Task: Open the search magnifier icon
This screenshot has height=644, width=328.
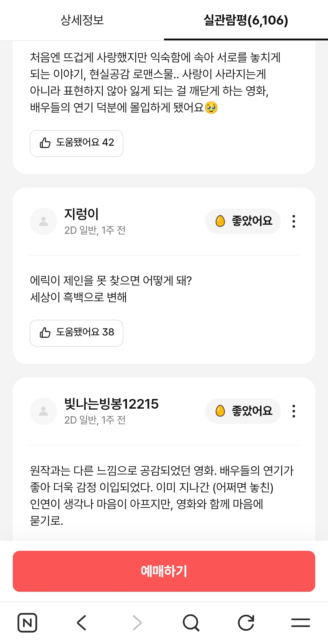Action: click(x=191, y=623)
